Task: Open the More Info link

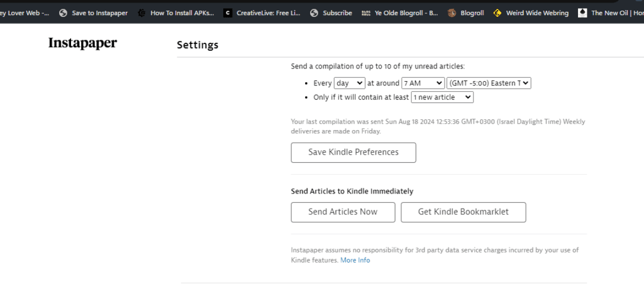Action: [x=355, y=260]
